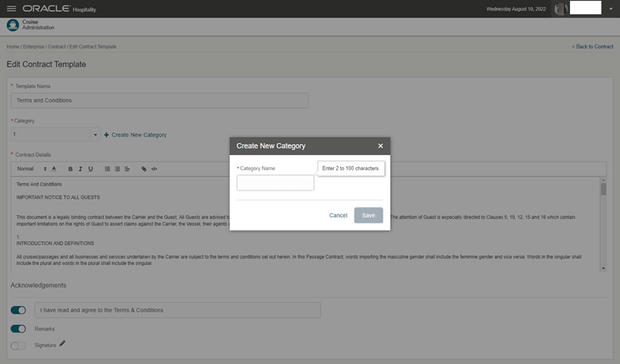
Task: Click the Category Name input field
Action: [275, 182]
